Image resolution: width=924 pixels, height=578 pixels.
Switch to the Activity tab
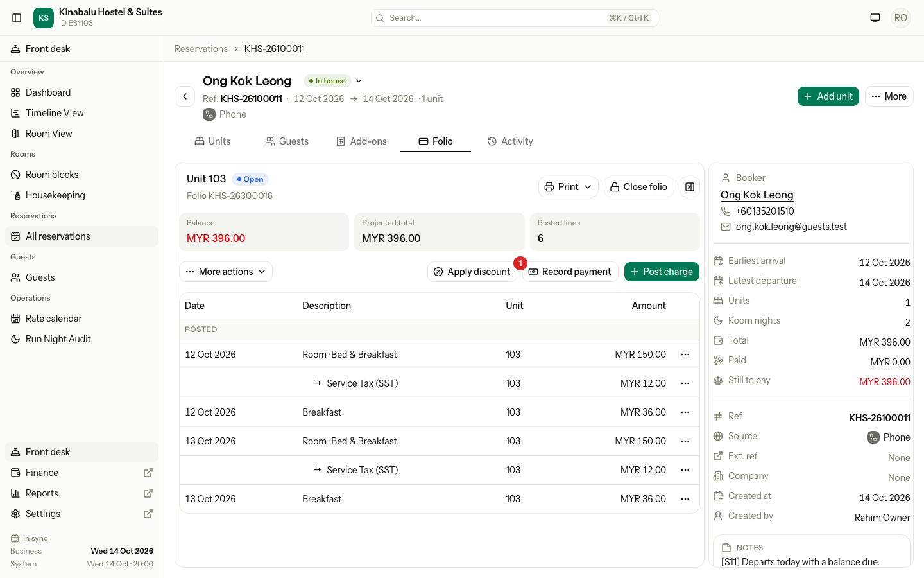pos(510,141)
